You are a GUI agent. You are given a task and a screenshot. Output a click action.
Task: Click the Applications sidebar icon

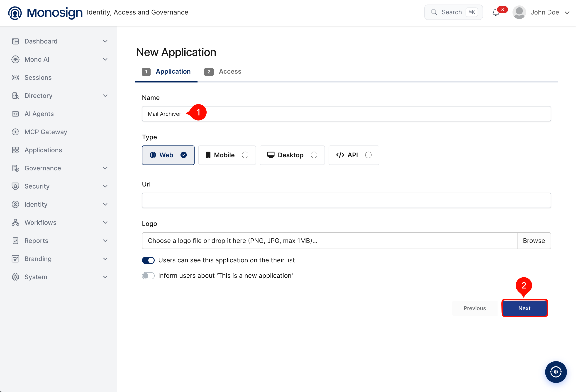[x=15, y=150]
